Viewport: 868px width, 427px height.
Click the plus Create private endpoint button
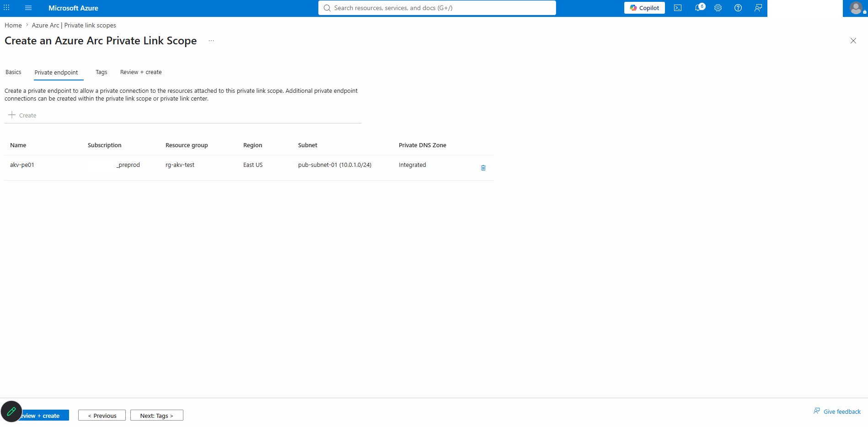(22, 115)
